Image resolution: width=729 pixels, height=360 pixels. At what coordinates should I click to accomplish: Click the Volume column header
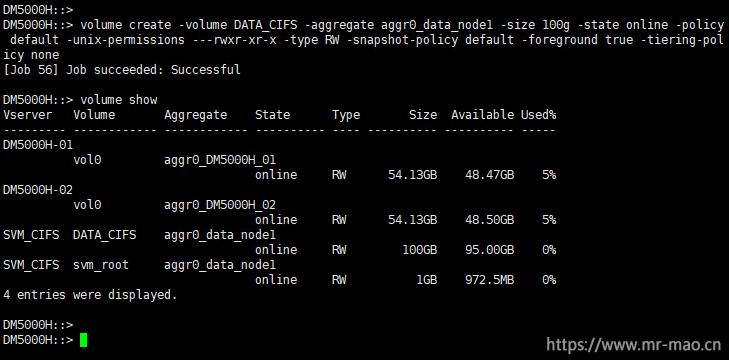[x=94, y=115]
